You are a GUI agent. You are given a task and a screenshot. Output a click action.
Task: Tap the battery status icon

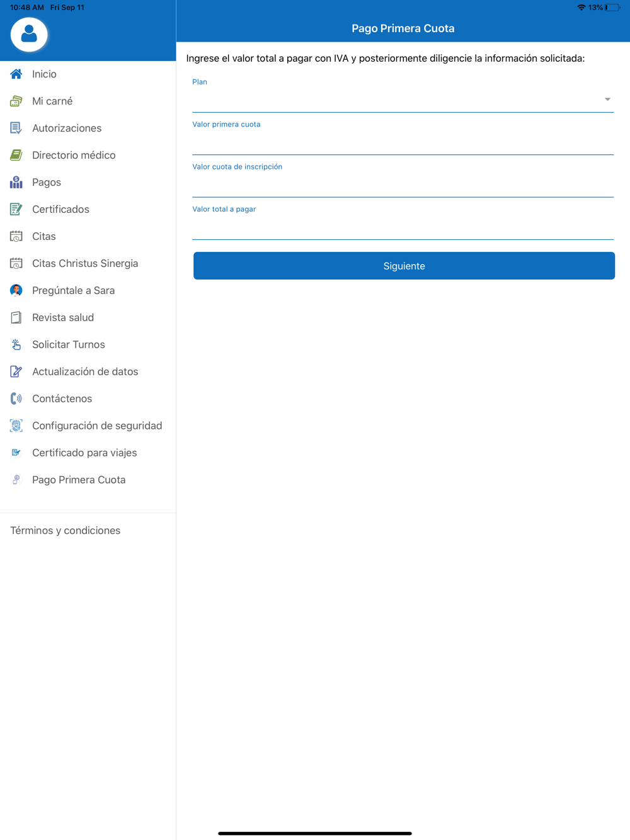(x=612, y=8)
